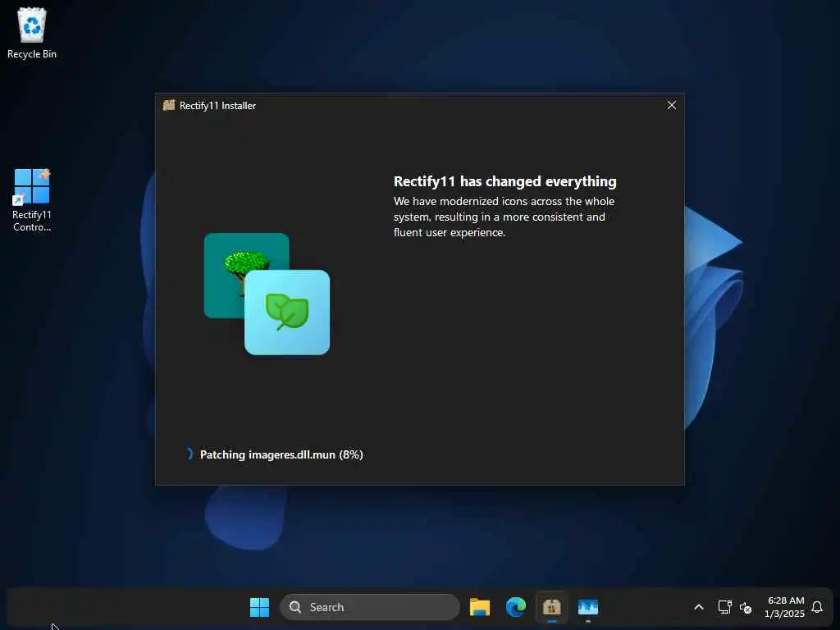840x630 pixels.
Task: Open File Explorer from the taskbar
Action: coord(479,607)
